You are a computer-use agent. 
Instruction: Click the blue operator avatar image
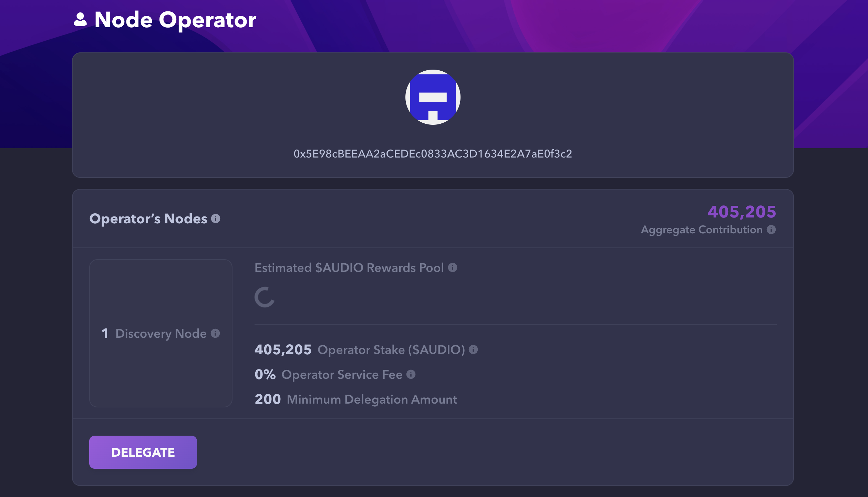coord(433,97)
